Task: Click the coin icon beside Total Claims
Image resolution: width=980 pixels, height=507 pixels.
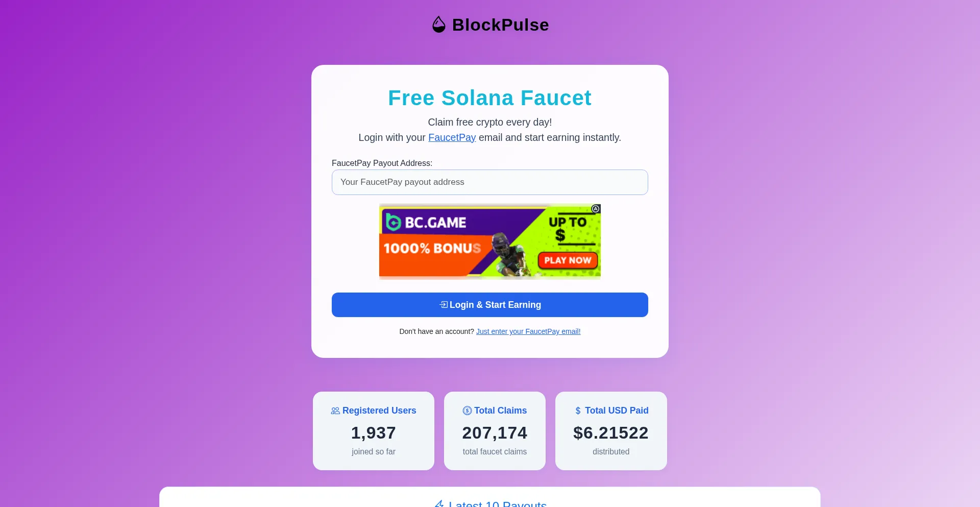Action: (467, 411)
